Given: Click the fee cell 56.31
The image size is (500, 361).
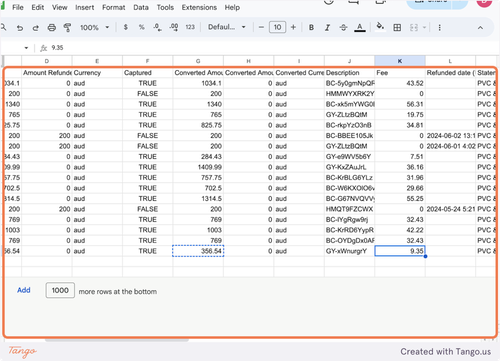Looking at the screenshot, I should click(400, 104).
